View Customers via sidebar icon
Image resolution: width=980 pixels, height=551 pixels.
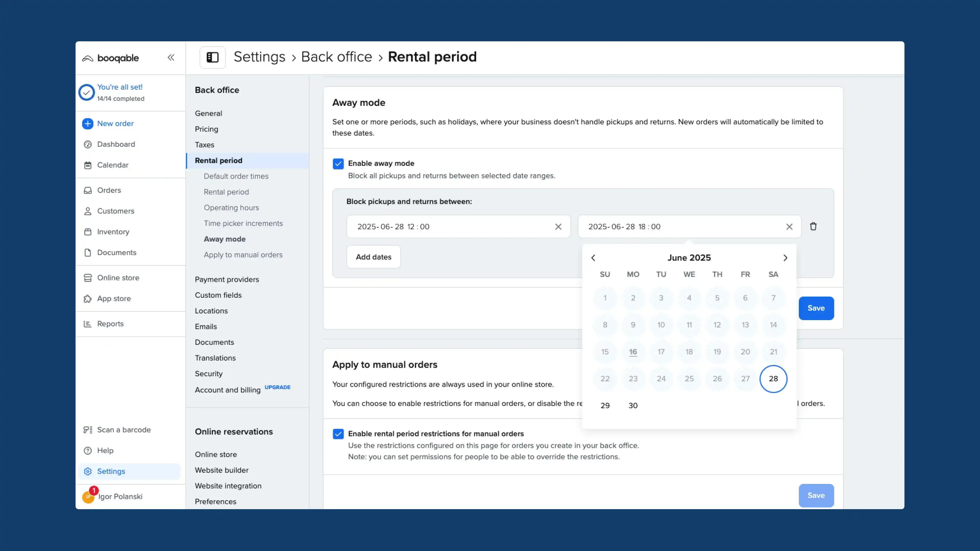[88, 211]
